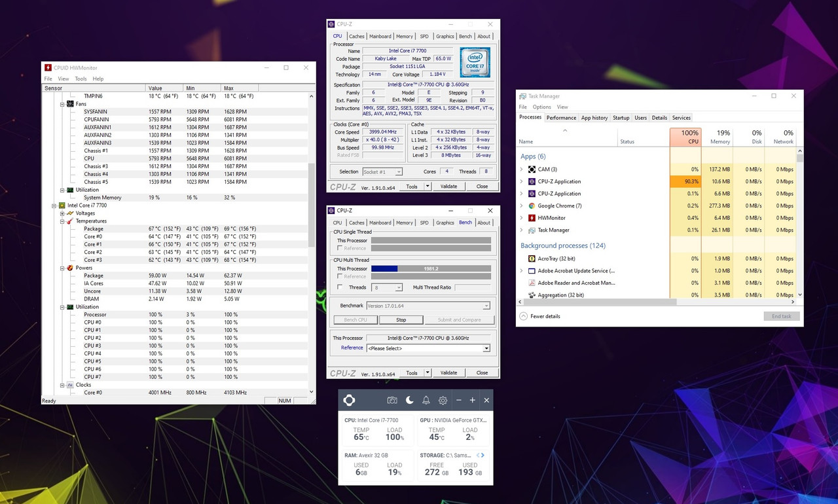Click the Fewer details arrow icon
Viewport: 838px width, 504px height.
(523, 316)
